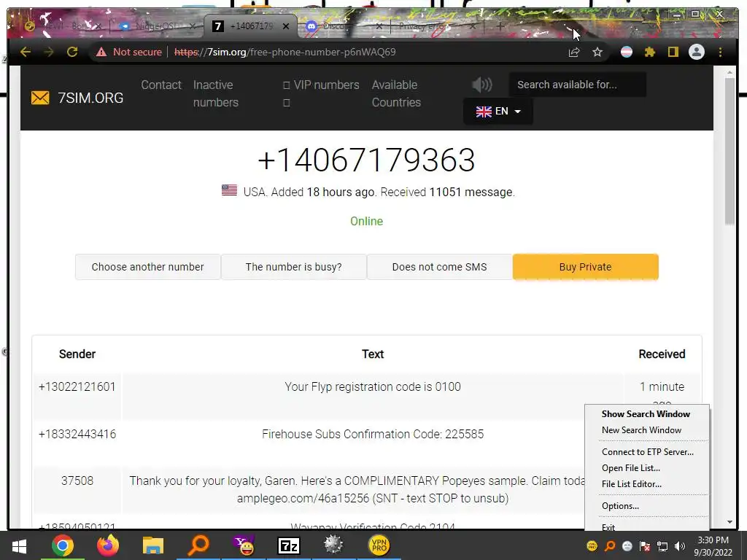The image size is (747, 560).
Task: Open Options from the tray menu
Action: (x=620, y=506)
